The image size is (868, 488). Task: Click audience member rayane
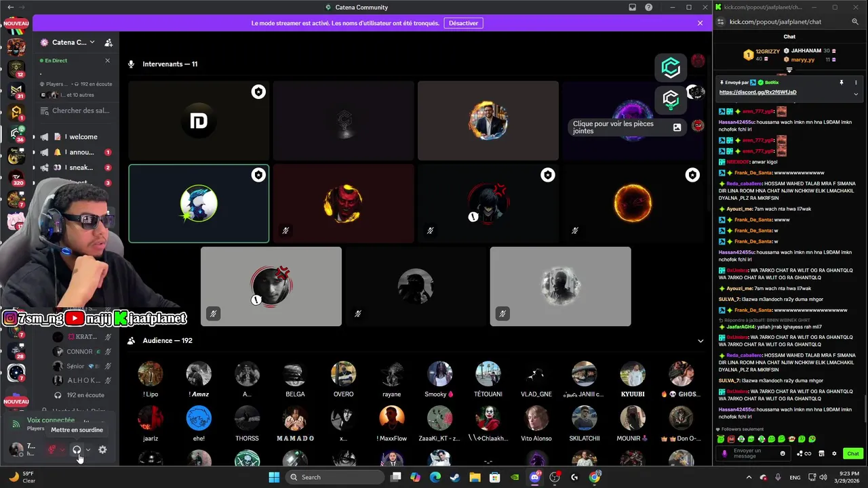pyautogui.click(x=391, y=379)
